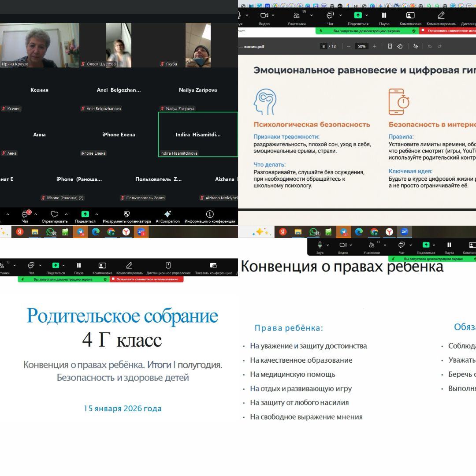Click the Отреагировать heart icon
The height and width of the screenshot is (476, 476).
click(x=55, y=214)
